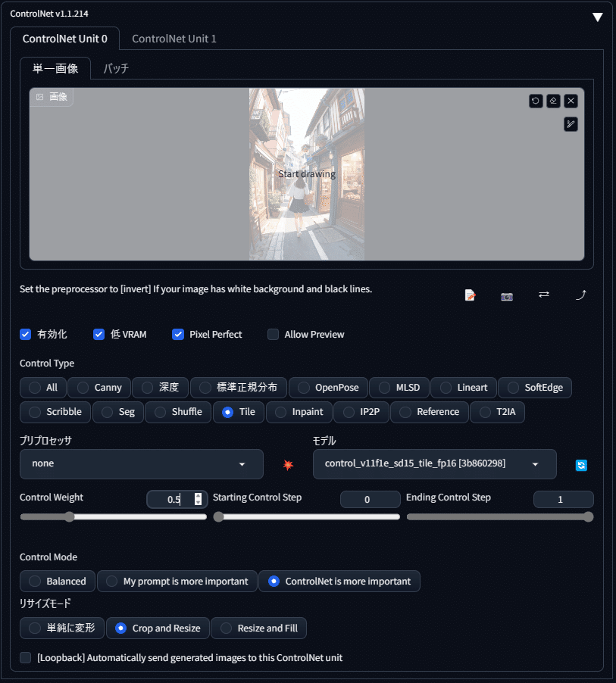Select the Scribble control type
Image resolution: width=616 pixels, height=683 pixels.
pyautogui.click(x=55, y=412)
